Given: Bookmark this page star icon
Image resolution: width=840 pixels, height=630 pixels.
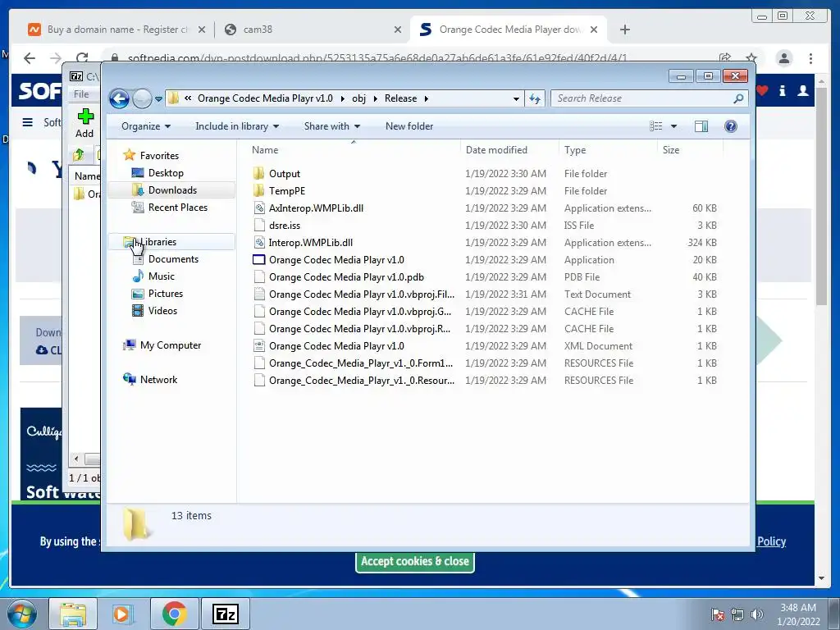Looking at the screenshot, I should click(x=751, y=58).
